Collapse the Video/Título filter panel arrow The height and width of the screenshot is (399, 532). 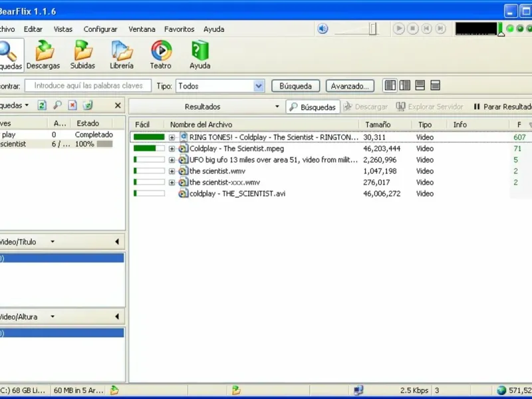coord(117,241)
